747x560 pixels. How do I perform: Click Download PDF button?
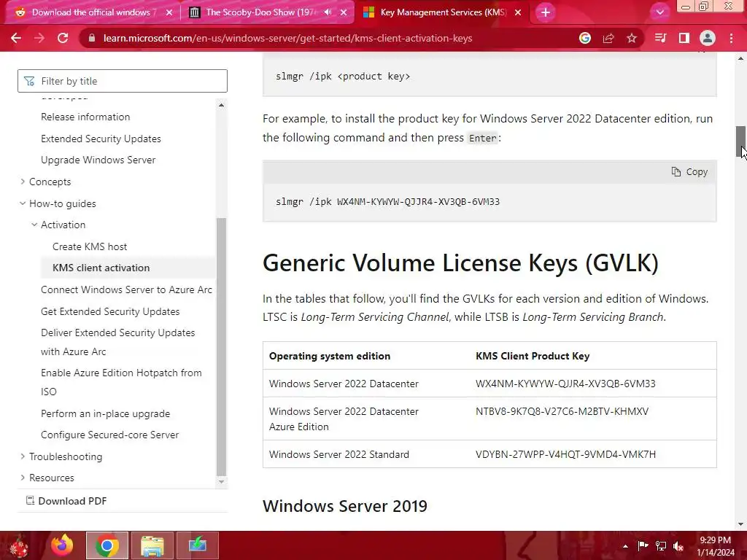coord(66,501)
